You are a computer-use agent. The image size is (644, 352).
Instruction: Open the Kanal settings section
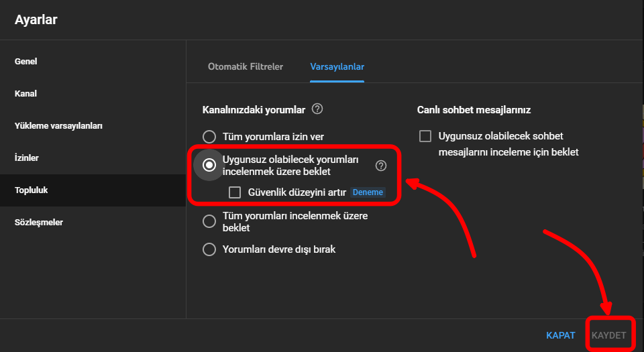click(25, 94)
